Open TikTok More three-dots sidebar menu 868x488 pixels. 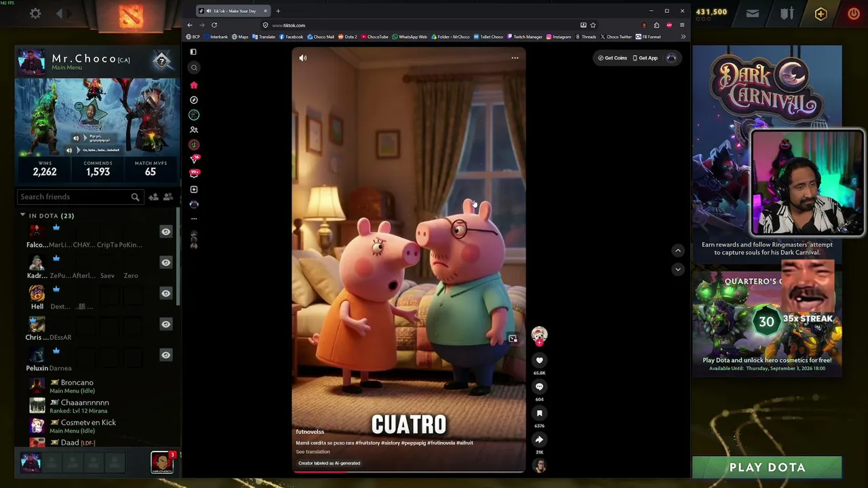(194, 218)
